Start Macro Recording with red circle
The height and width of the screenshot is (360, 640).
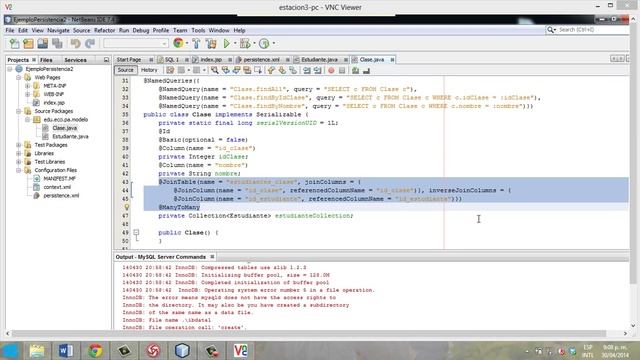[x=331, y=71]
